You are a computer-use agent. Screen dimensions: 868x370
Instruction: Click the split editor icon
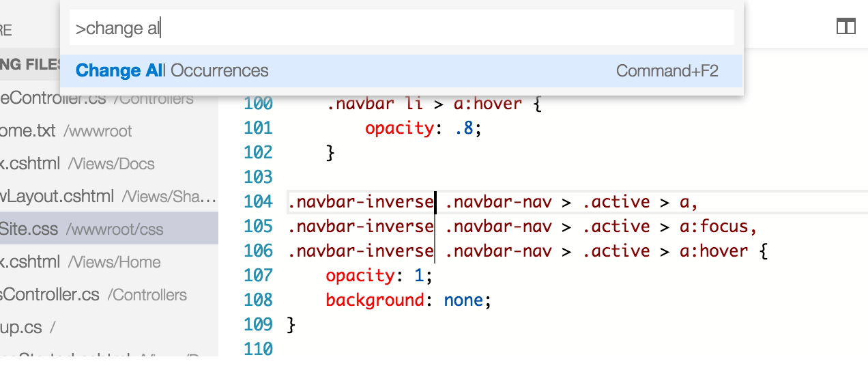click(x=846, y=27)
